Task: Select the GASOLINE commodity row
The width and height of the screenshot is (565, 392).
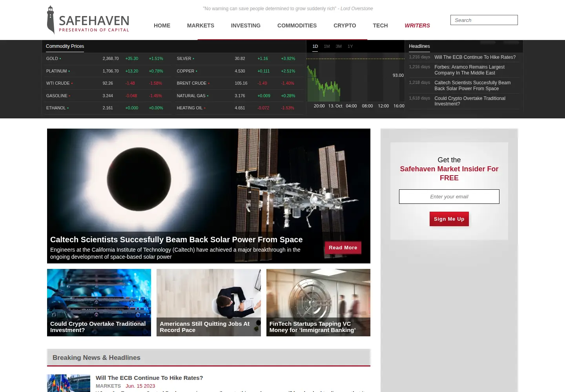Action: pyautogui.click(x=108, y=96)
